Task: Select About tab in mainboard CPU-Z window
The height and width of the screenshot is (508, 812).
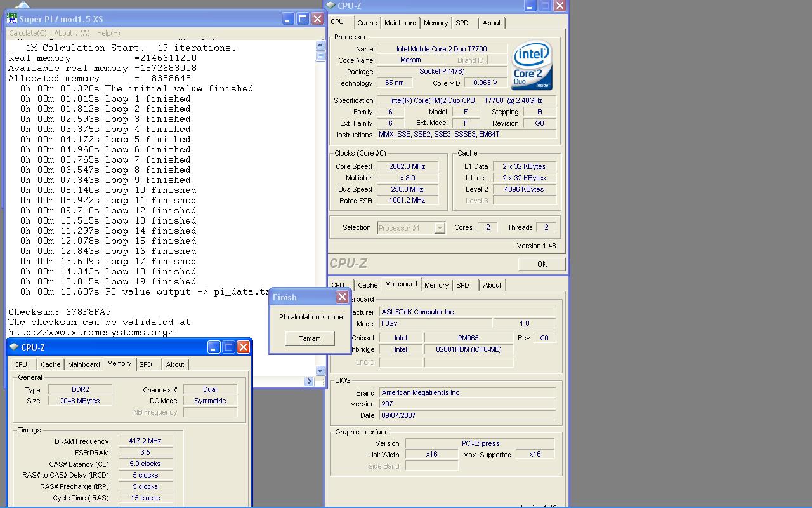Action: point(492,285)
